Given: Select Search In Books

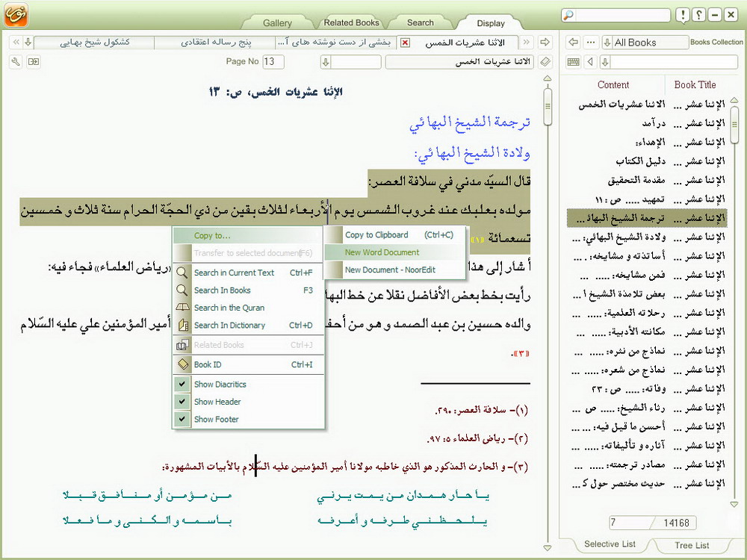Looking at the screenshot, I should click(249, 290).
